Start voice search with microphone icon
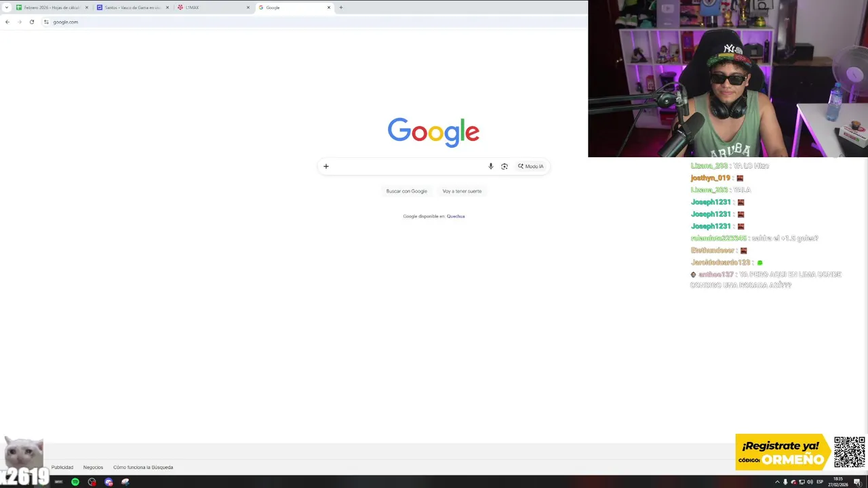The height and width of the screenshot is (488, 868). tap(491, 166)
